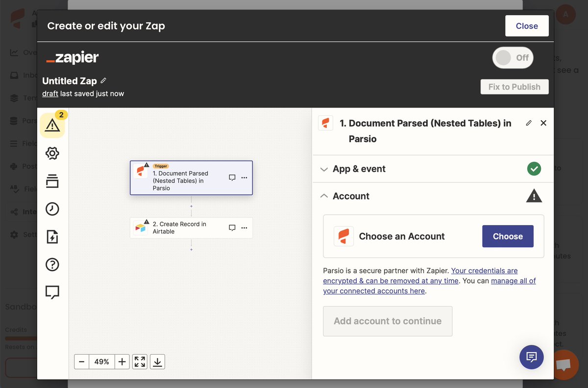Click the Choose button to connect Parsio
This screenshot has width=588, height=388.
[508, 236]
